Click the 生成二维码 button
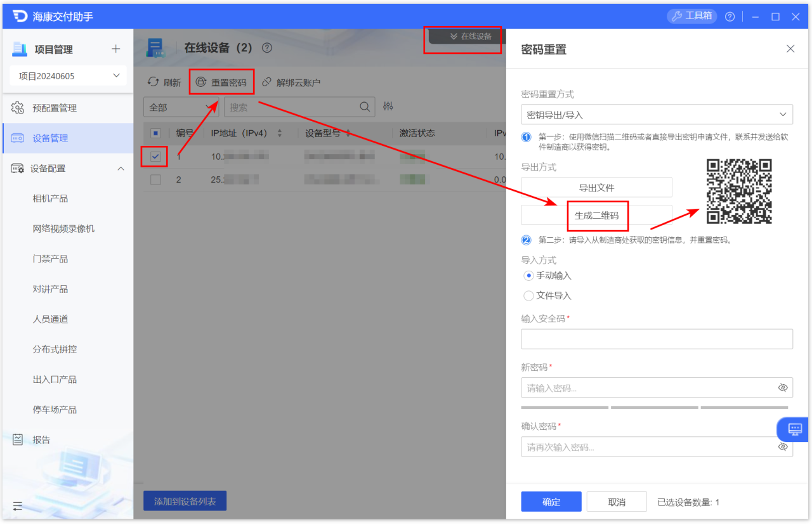This screenshot has width=812, height=525. 597,216
